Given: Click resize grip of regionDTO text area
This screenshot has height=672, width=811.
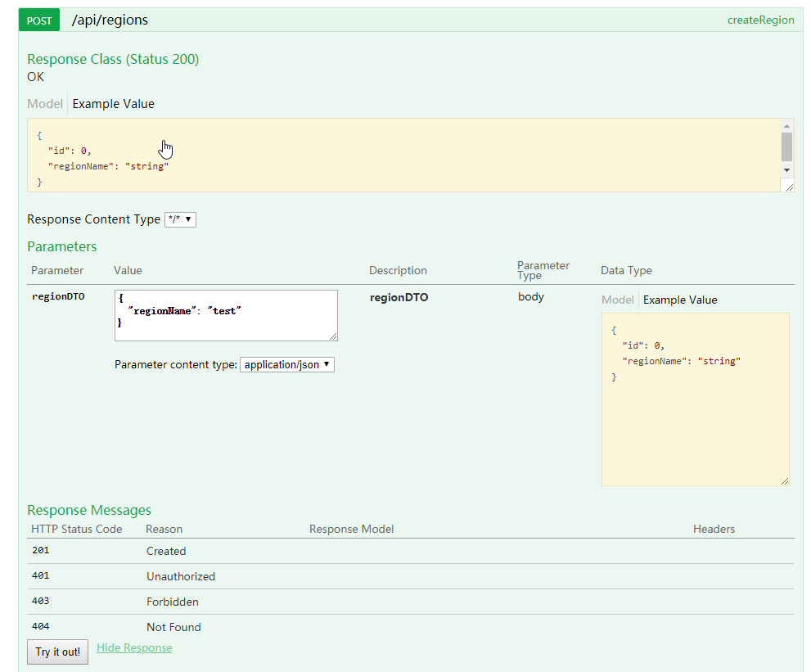Looking at the screenshot, I should pos(332,336).
